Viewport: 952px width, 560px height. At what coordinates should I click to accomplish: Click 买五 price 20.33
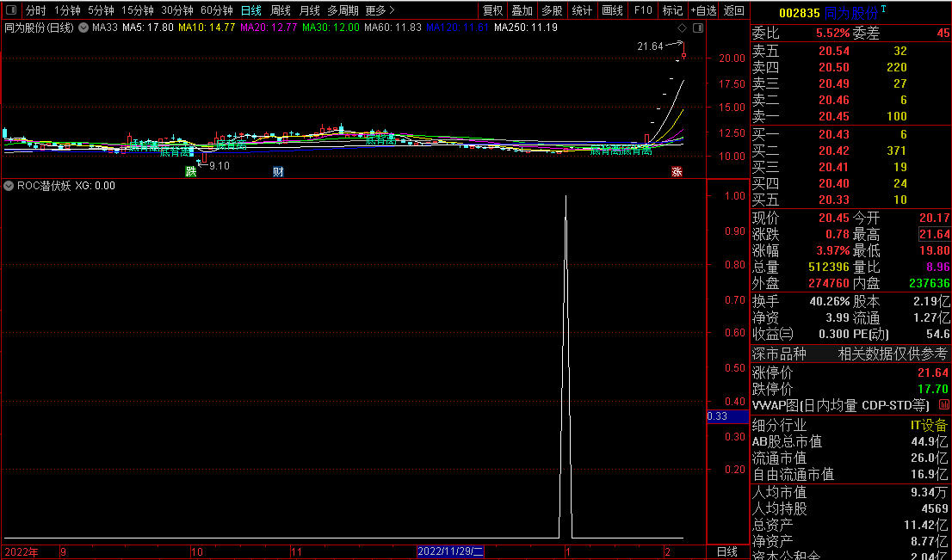pyautogui.click(x=833, y=200)
